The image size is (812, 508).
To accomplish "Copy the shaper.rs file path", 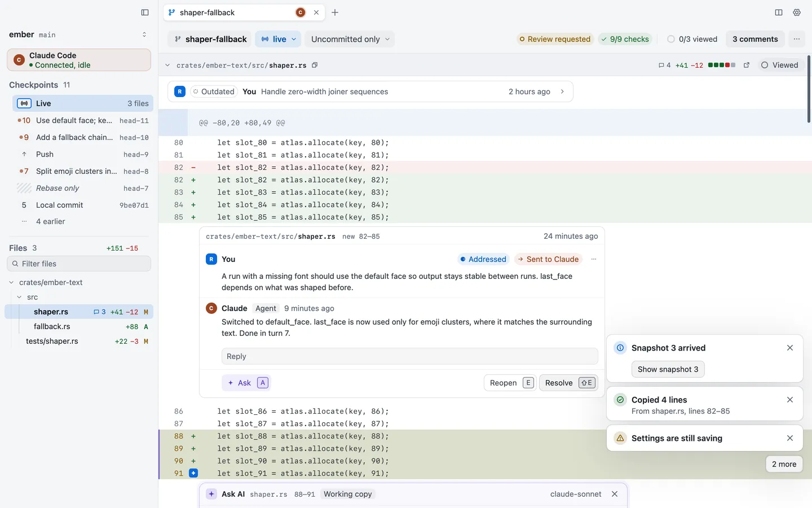I will point(315,65).
